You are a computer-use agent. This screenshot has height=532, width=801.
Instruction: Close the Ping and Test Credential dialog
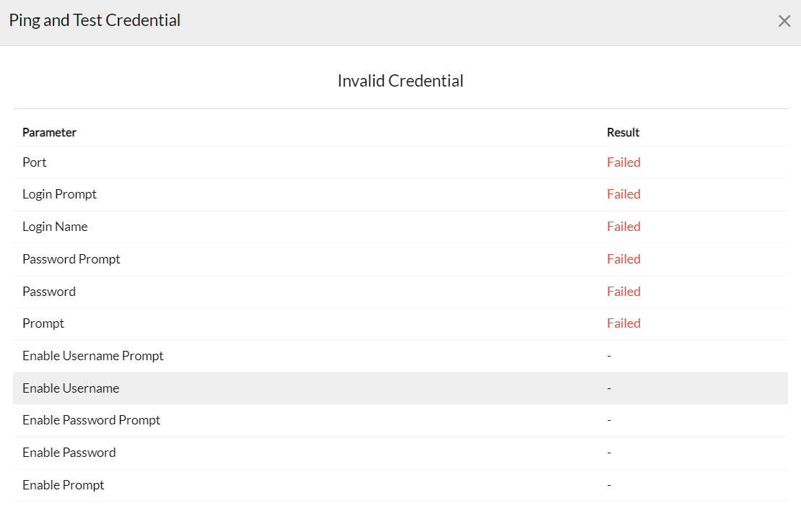coord(784,21)
